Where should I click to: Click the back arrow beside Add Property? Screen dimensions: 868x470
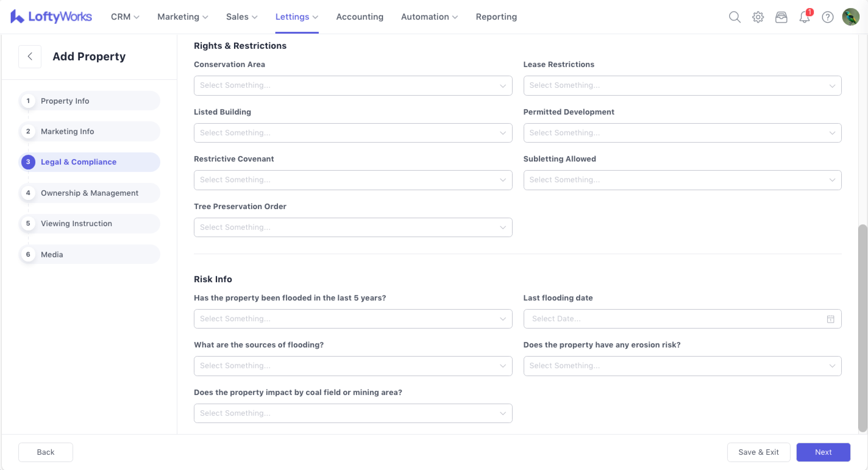coord(30,57)
